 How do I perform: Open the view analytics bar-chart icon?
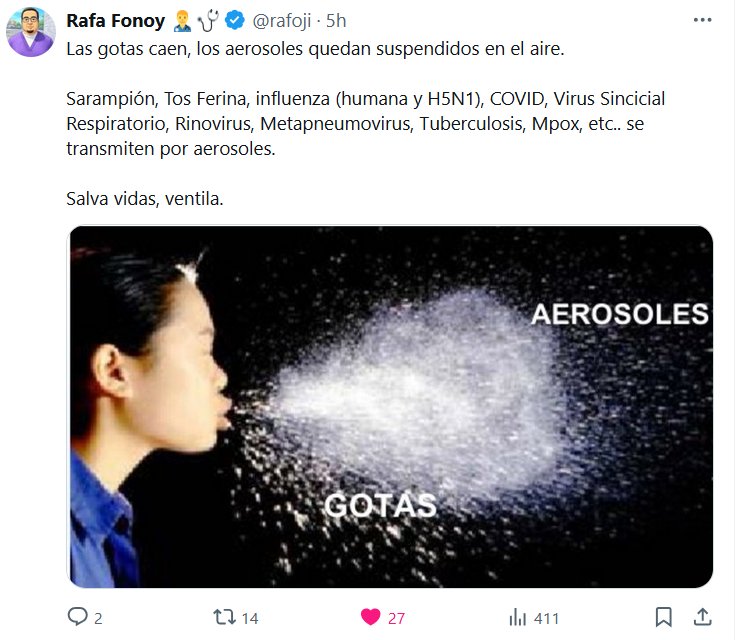517,617
